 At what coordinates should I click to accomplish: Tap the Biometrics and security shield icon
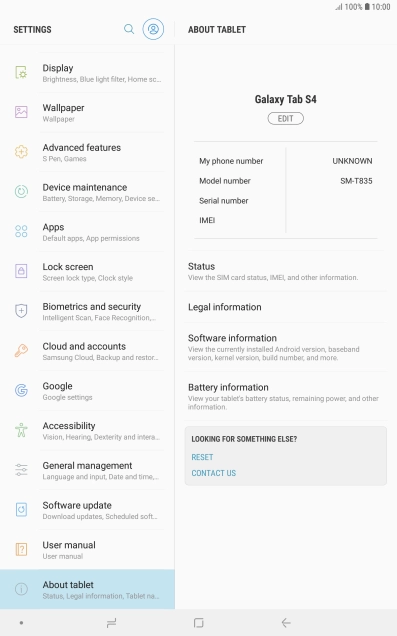[21, 311]
